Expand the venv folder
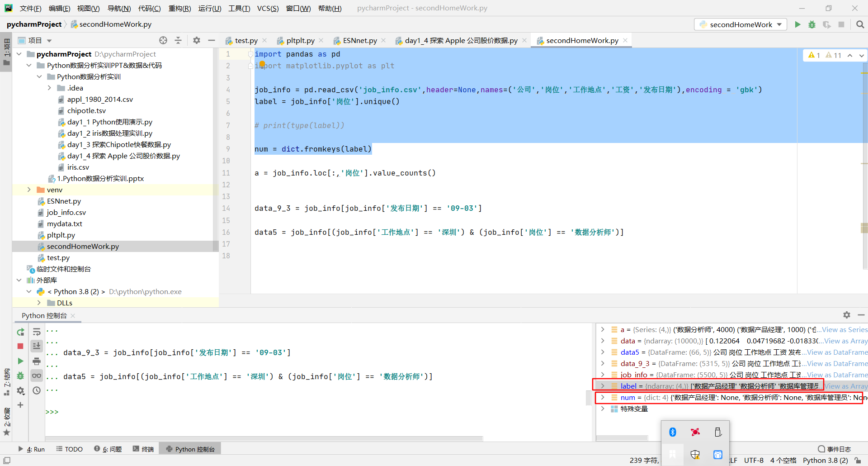The width and height of the screenshot is (868, 466). [x=29, y=190]
